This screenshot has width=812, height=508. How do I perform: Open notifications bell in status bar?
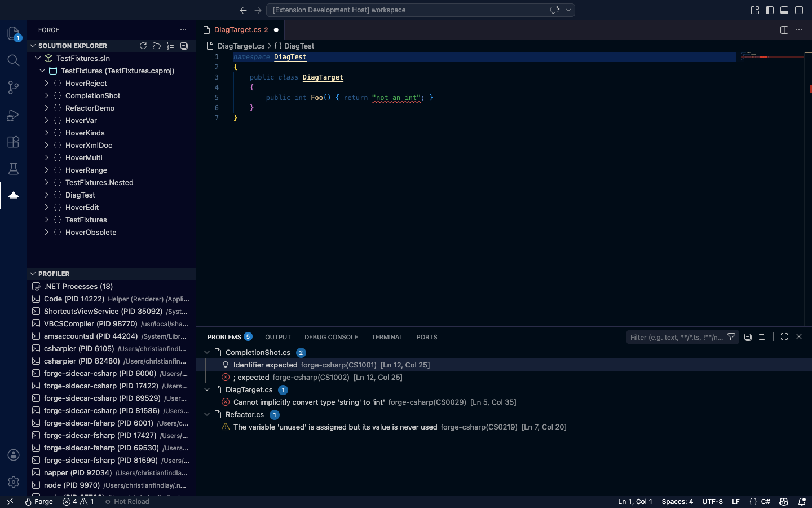(802, 501)
